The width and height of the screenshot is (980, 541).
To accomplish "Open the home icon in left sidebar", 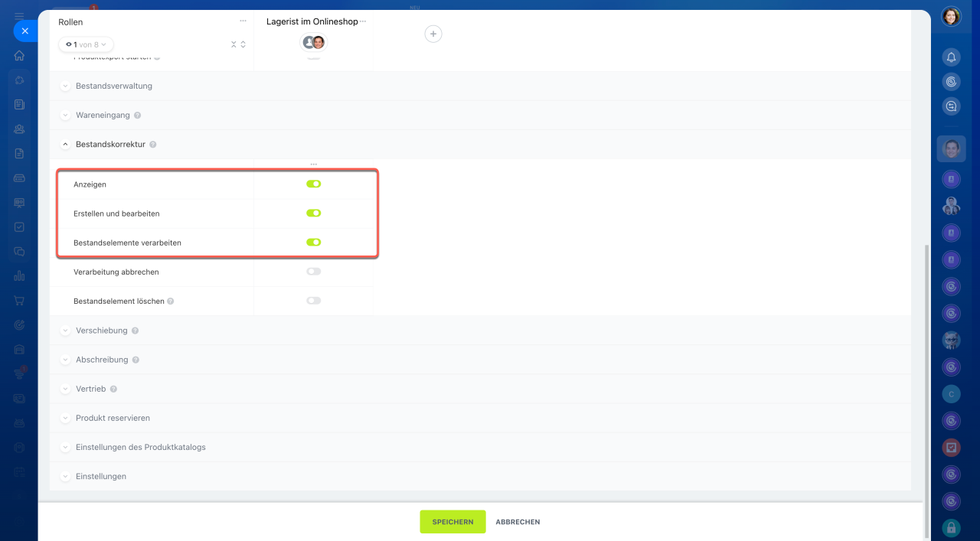I will click(x=19, y=55).
